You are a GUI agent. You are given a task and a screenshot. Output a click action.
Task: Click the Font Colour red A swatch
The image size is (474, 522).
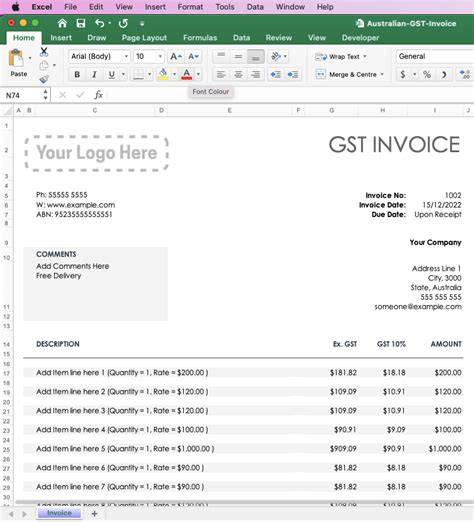tap(187, 74)
